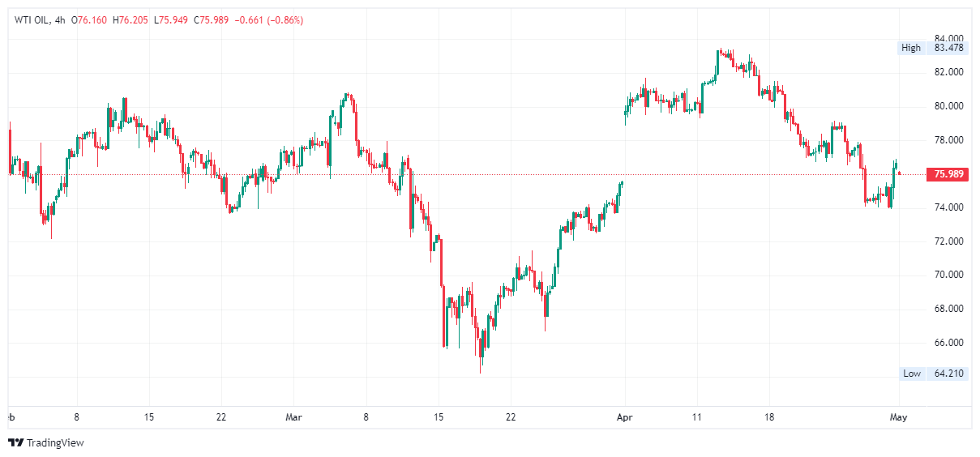Click the Mar label on time axis
Image resolution: width=980 pixels, height=457 pixels.
coord(293,417)
